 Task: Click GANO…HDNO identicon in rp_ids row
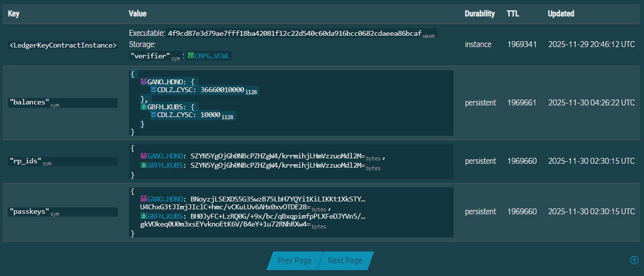click(143, 155)
